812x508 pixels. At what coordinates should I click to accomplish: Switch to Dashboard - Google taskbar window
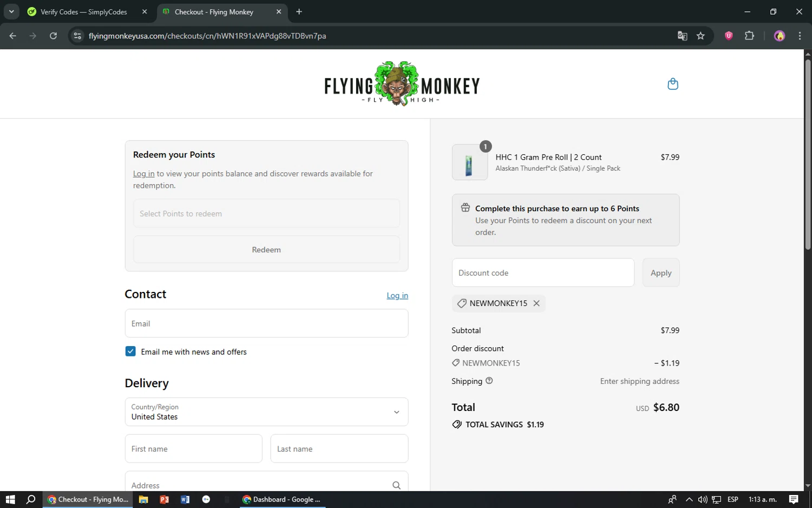pyautogui.click(x=281, y=499)
